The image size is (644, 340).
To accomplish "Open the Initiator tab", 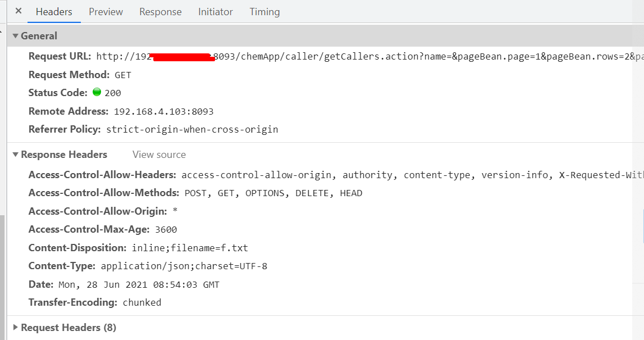I will pyautogui.click(x=215, y=12).
